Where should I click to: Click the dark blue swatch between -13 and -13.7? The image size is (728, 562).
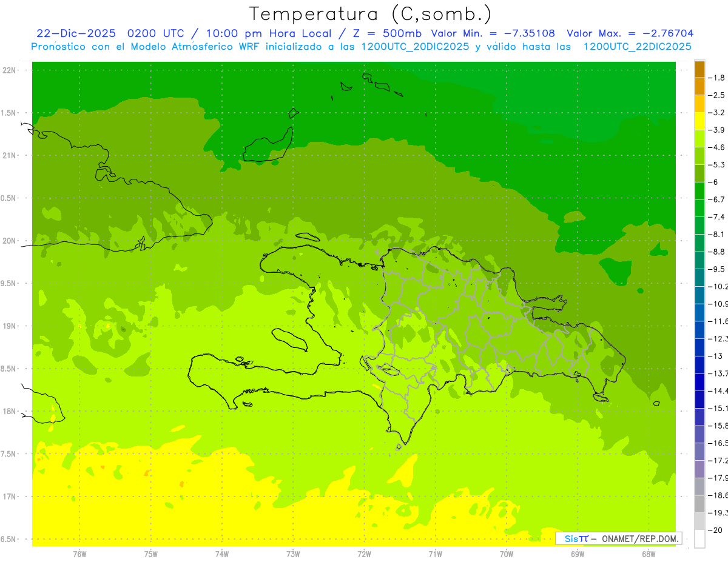(x=699, y=364)
